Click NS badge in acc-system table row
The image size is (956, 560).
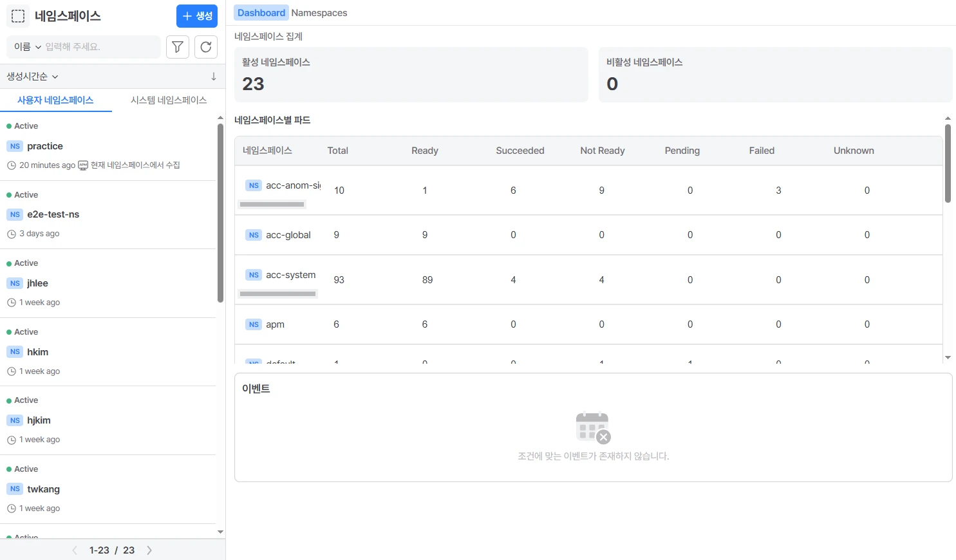tap(254, 275)
